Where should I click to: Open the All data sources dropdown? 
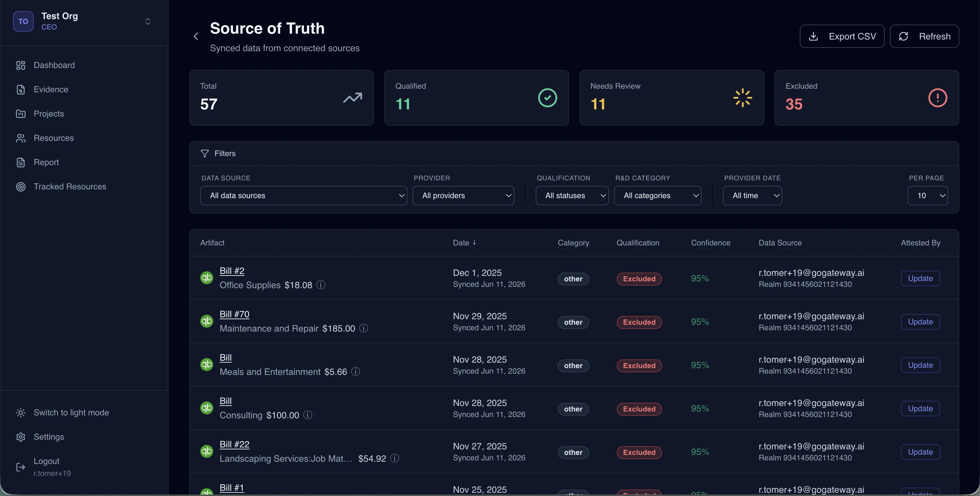[x=304, y=195]
